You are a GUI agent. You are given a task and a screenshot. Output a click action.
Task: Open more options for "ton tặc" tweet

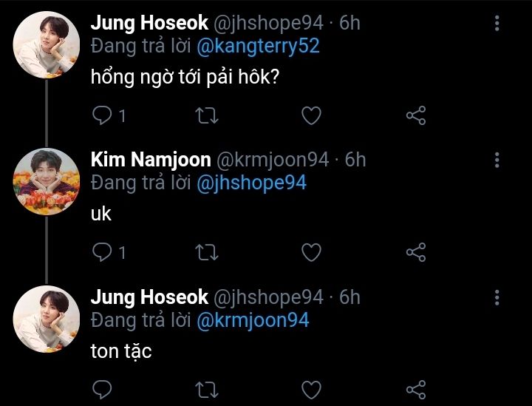click(x=497, y=297)
